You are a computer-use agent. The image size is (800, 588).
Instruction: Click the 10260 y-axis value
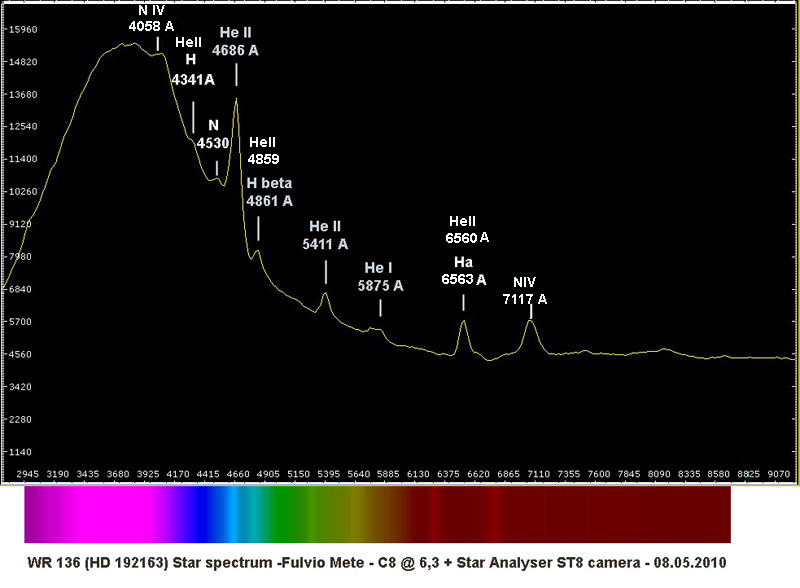coord(23,192)
